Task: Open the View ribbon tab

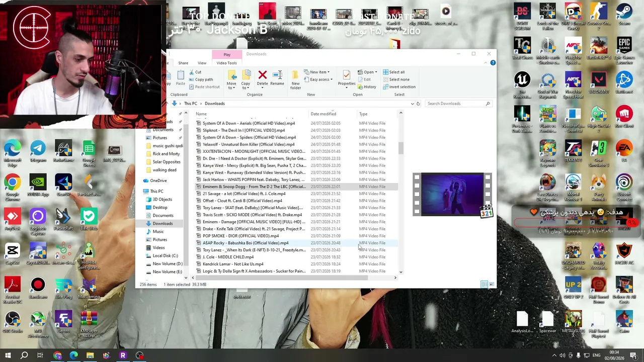Action: [202, 63]
